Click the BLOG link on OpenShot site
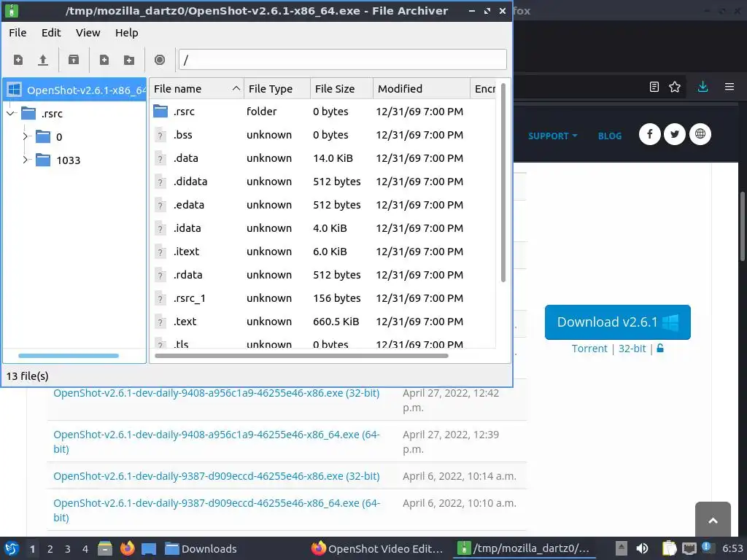Viewport: 747px width, 560px height. [610, 136]
